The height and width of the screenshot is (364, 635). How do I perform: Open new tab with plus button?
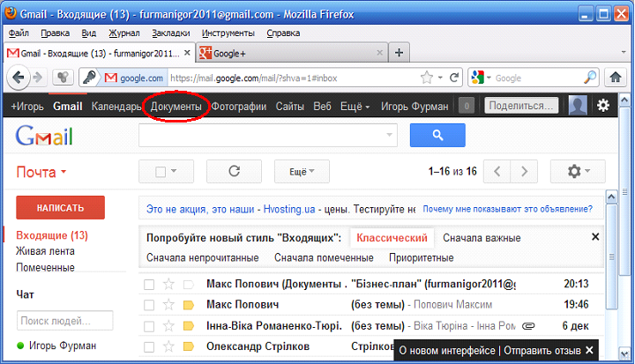pyautogui.click(x=399, y=53)
